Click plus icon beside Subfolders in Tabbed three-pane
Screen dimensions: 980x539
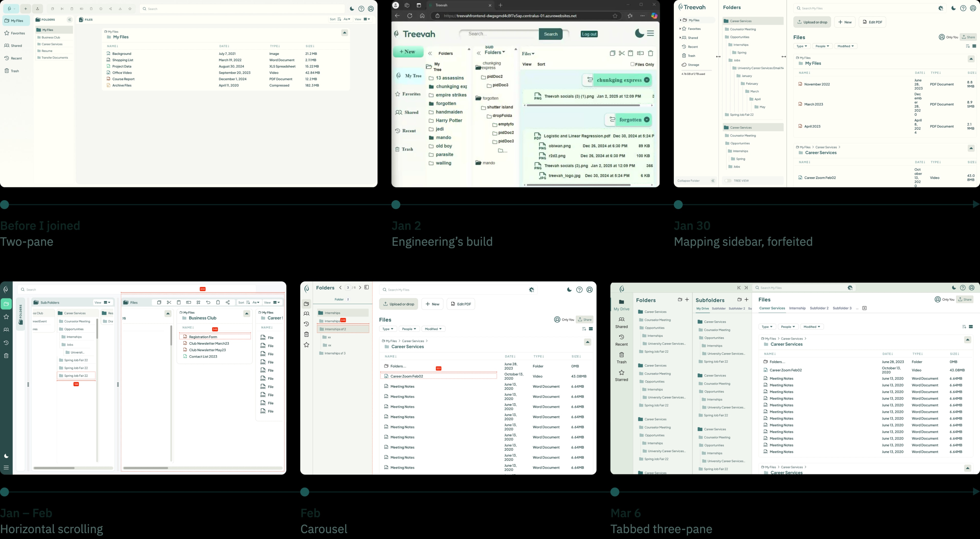(746, 300)
